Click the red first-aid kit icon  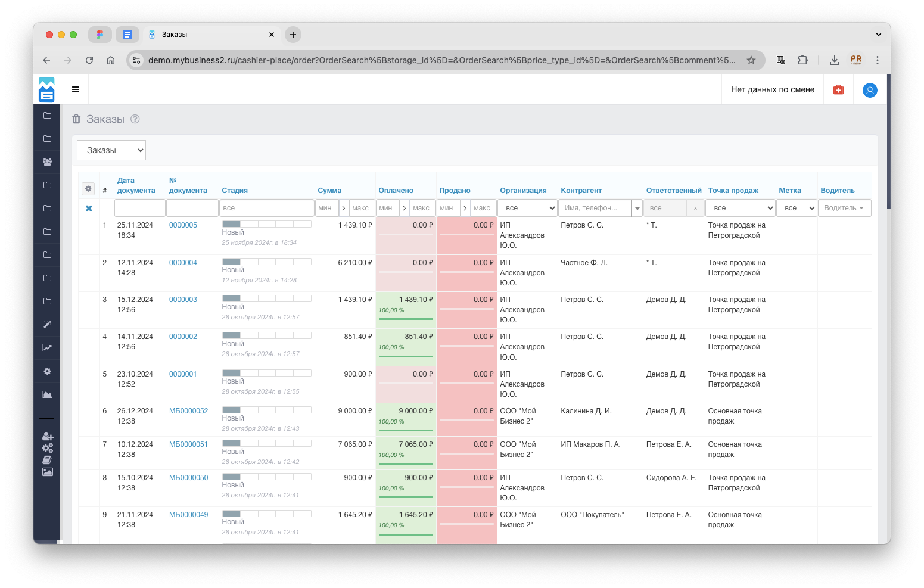click(x=838, y=90)
